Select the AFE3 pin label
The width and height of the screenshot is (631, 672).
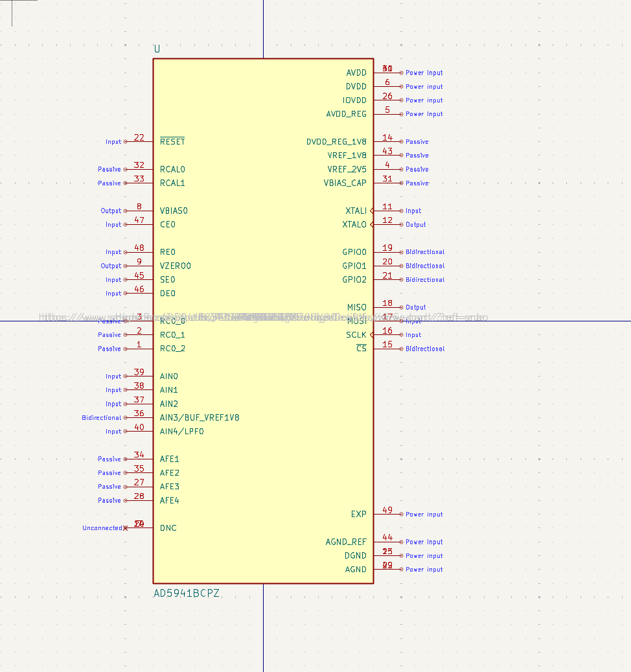(169, 487)
